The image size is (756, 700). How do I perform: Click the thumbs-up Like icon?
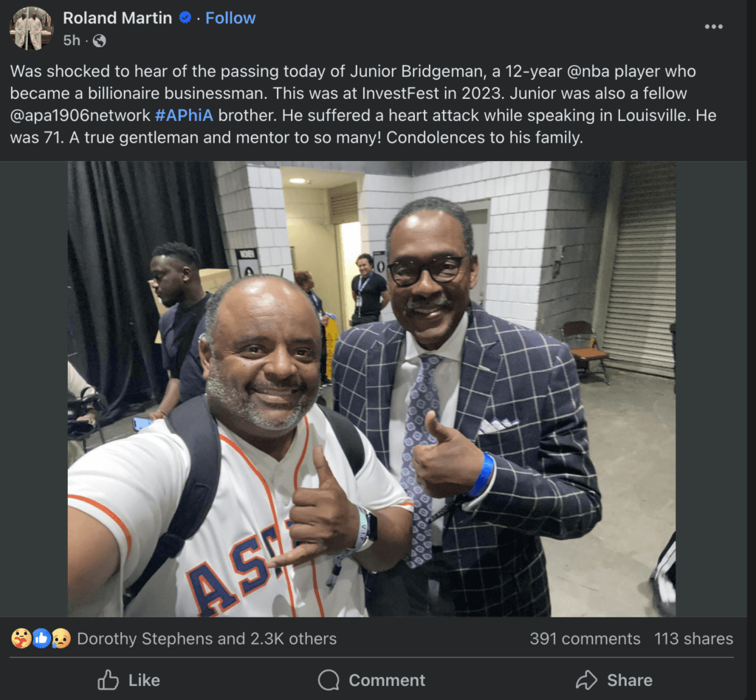pos(109,680)
